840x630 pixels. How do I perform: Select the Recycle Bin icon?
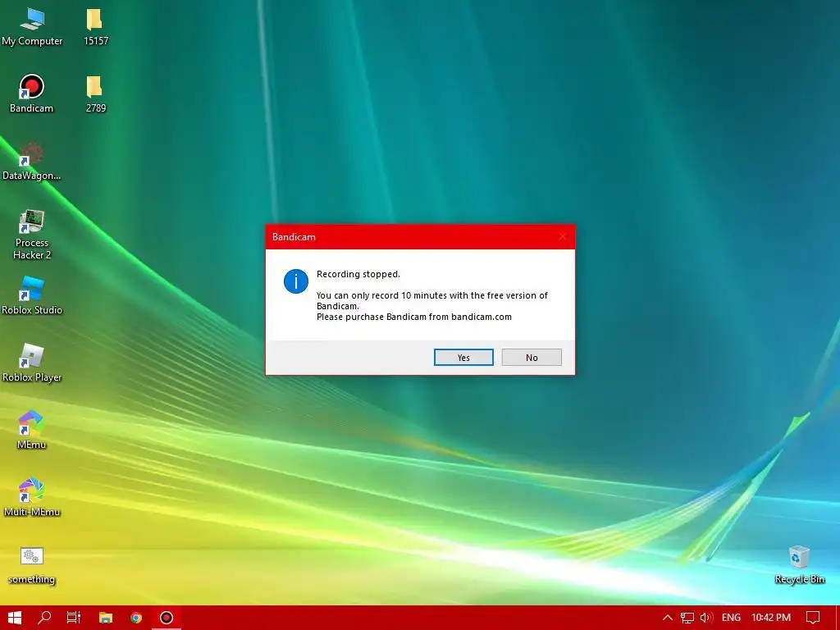coord(799,565)
